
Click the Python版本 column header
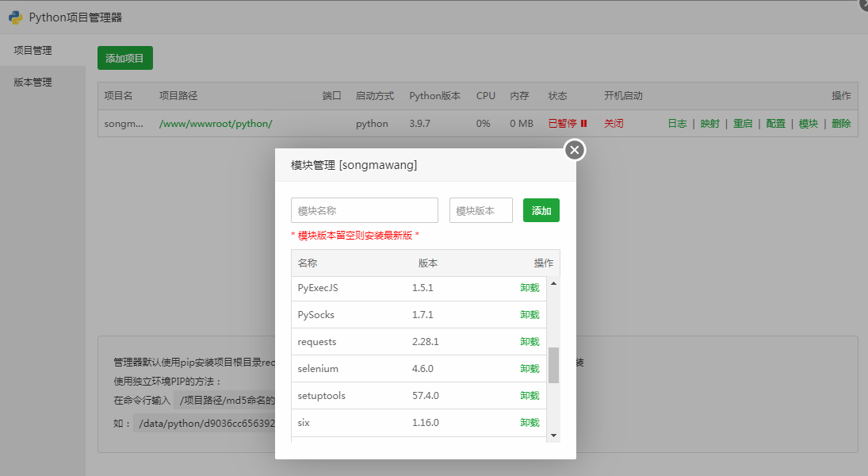point(434,96)
